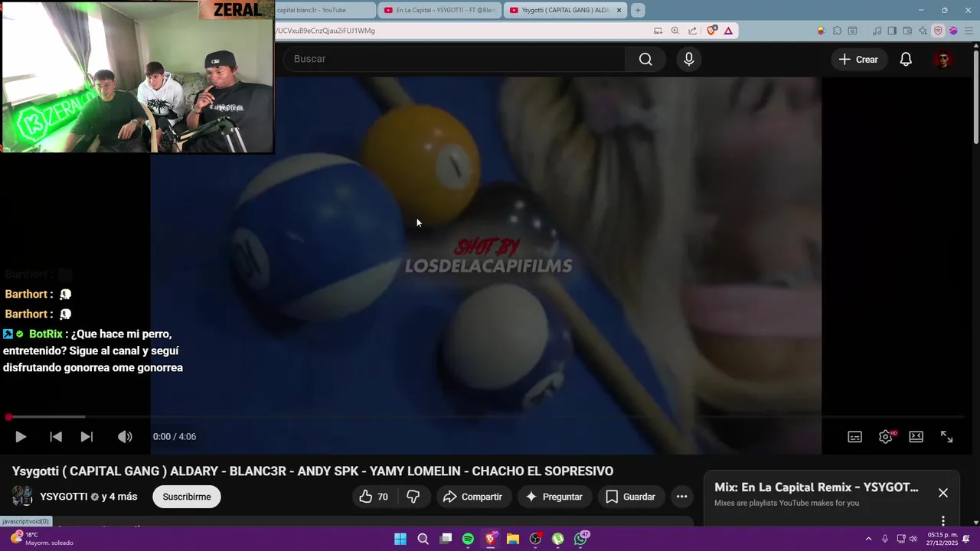Click the Buscar search field
This screenshot has height=551, width=980.
tap(455, 59)
